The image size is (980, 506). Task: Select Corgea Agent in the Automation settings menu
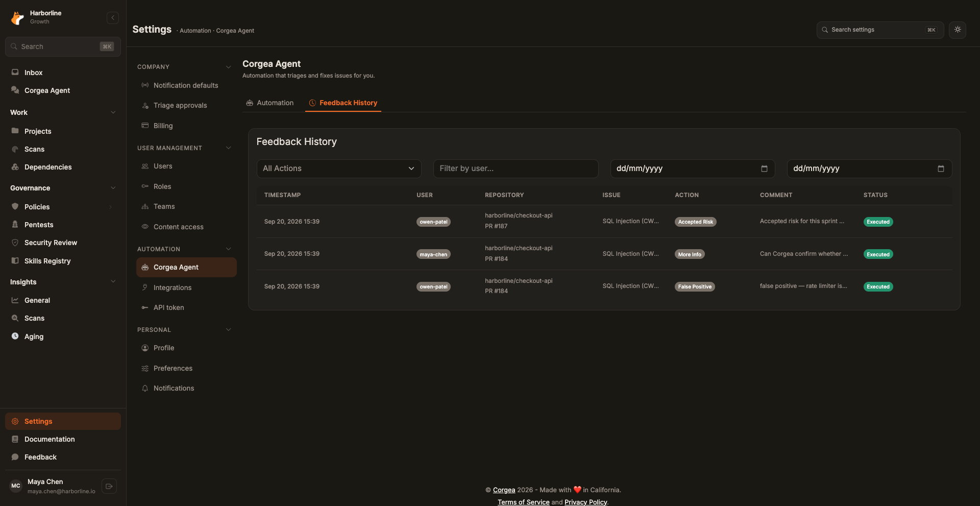pos(186,267)
